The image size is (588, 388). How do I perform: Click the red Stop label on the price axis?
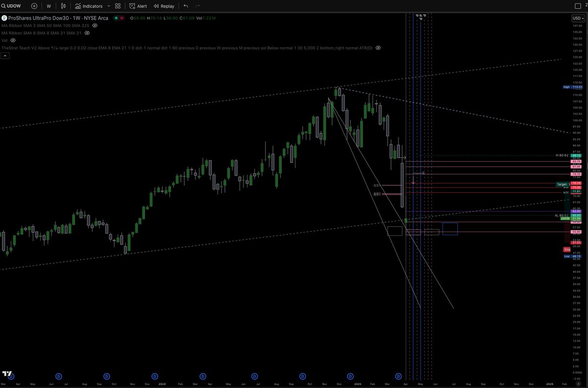567,250
